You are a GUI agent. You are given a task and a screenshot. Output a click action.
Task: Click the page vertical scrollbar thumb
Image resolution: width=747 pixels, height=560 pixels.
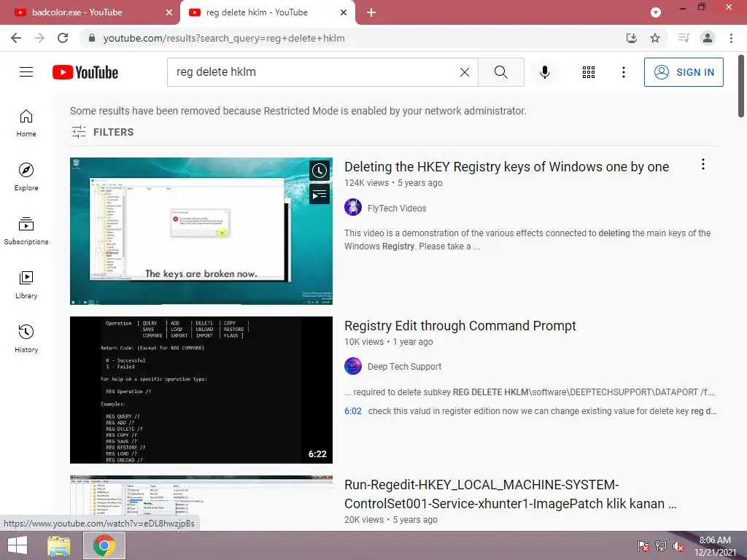(x=741, y=86)
